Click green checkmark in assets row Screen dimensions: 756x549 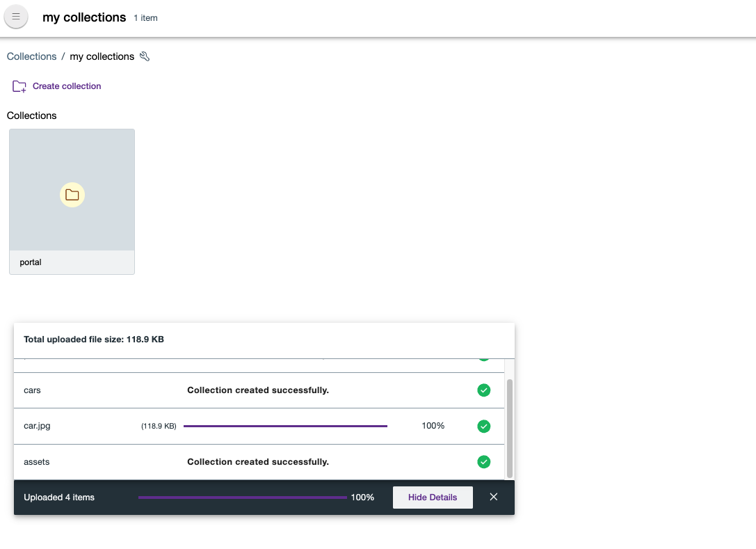click(x=483, y=462)
